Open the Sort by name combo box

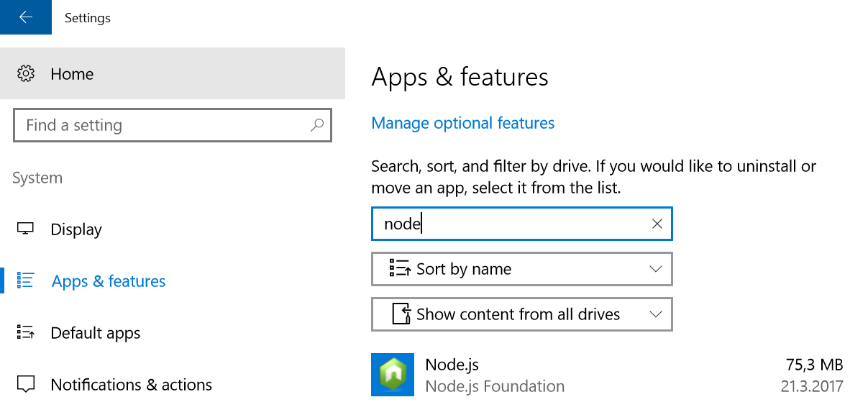(x=522, y=269)
